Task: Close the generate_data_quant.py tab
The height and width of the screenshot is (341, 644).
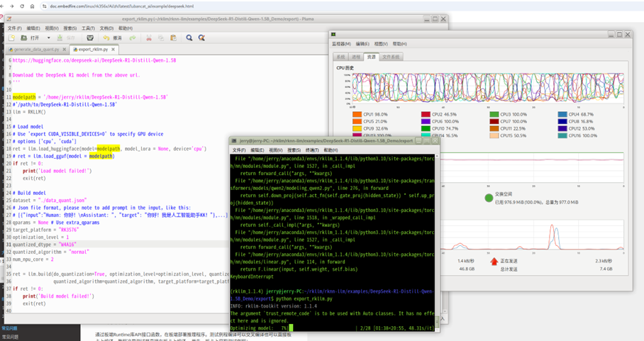Action: tap(64, 49)
